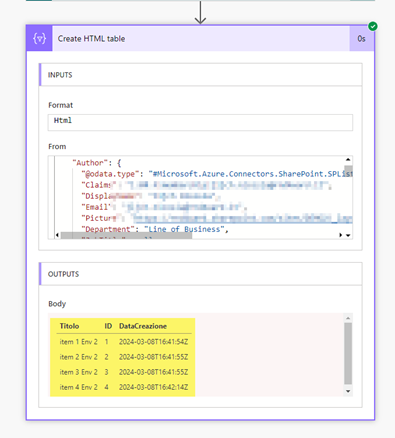This screenshot has width=395, height=438.
Task: Click the Create HTML table data operation icon
Action: click(x=39, y=39)
